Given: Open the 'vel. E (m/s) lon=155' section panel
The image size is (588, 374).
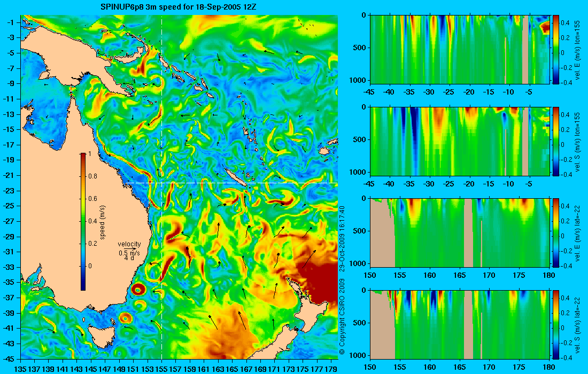Looking at the screenshot, I should pos(460,50).
